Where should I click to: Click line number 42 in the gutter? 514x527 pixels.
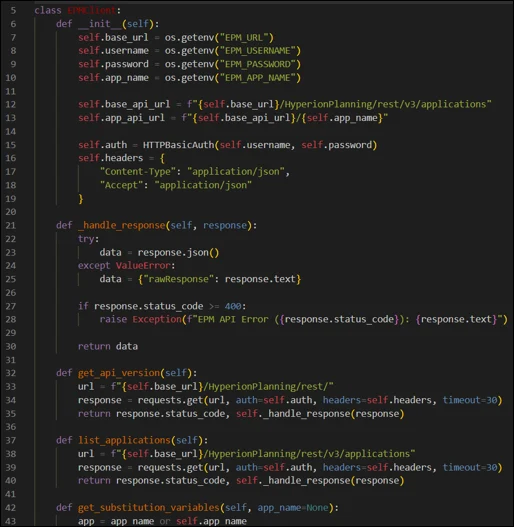(11, 508)
